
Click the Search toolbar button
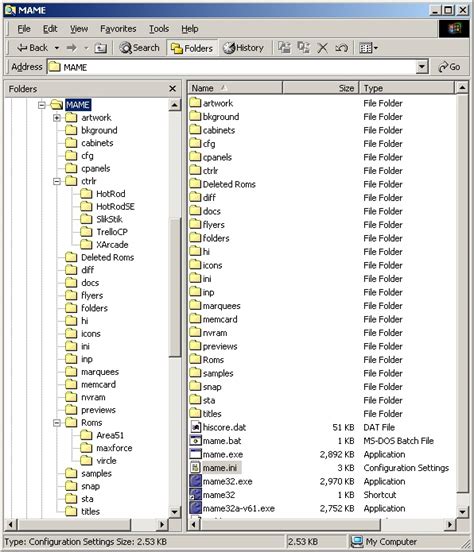point(139,48)
